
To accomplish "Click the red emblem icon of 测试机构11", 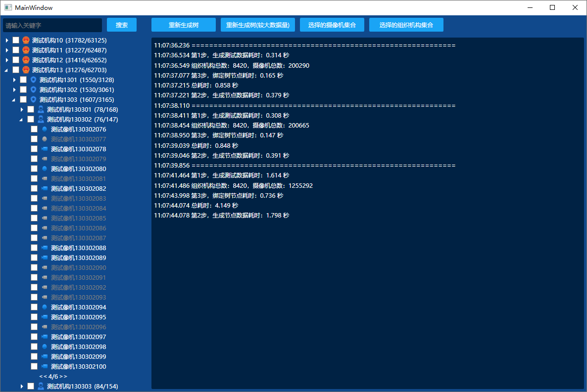I will coord(26,50).
